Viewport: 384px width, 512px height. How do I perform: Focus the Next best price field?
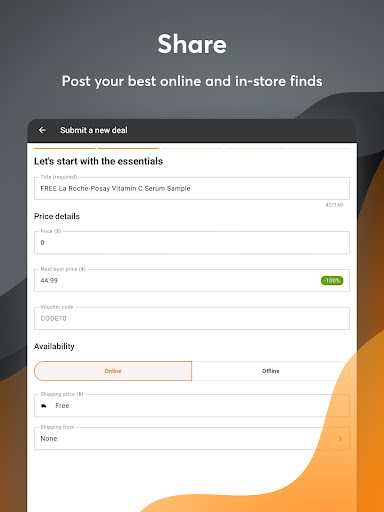coord(192,280)
